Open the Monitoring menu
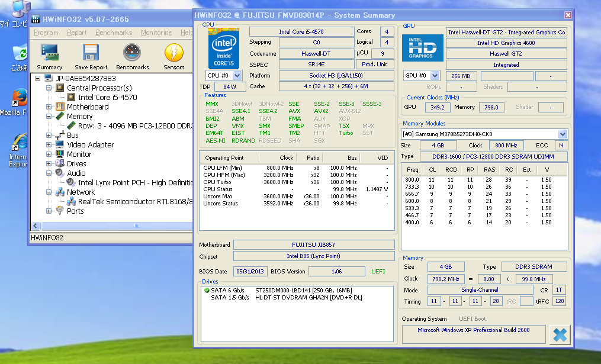Image resolution: width=601 pixels, height=364 pixels. point(156,33)
